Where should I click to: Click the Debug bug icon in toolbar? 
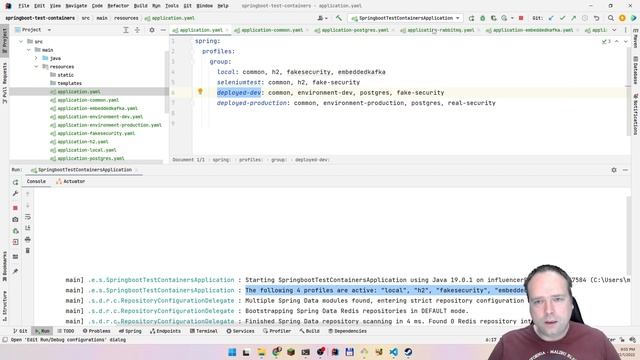pyautogui.click(x=482, y=18)
